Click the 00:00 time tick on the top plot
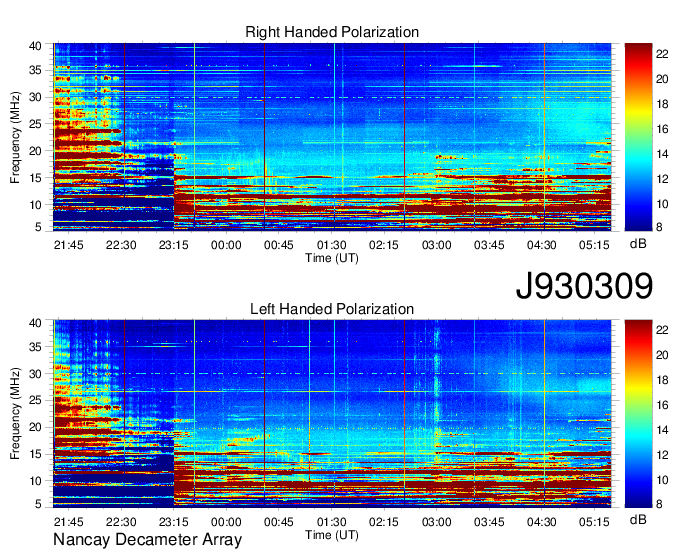This screenshot has height=552, width=680. point(226,245)
